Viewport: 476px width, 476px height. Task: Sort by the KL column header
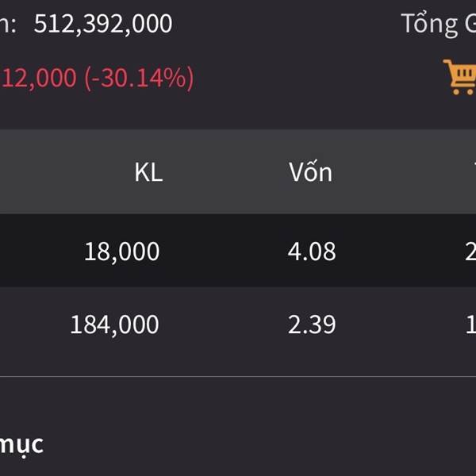coord(148,172)
